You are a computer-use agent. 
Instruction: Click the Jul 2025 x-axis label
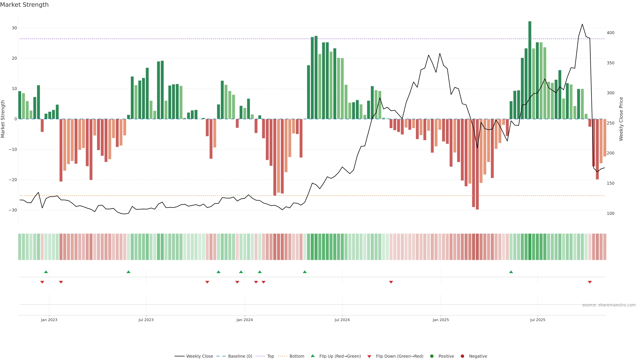click(x=538, y=320)
